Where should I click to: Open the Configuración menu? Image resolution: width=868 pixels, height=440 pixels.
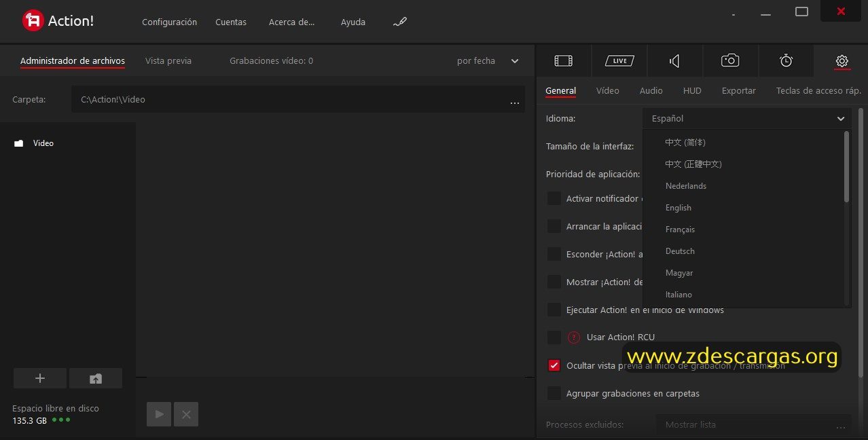pyautogui.click(x=169, y=22)
